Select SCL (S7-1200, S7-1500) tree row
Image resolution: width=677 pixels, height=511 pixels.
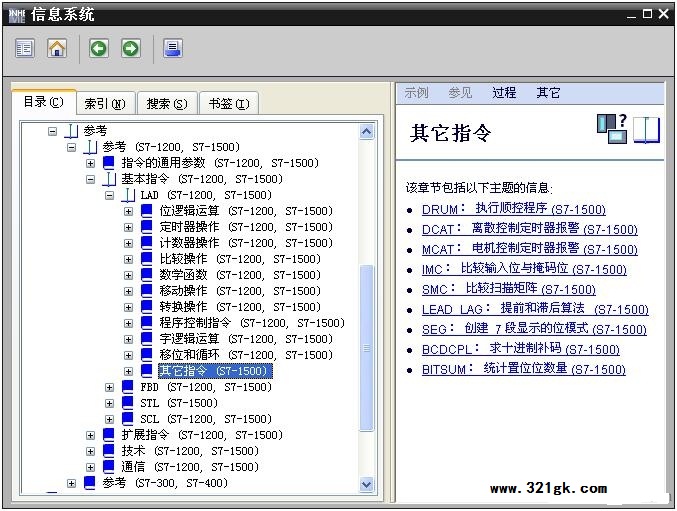206,419
